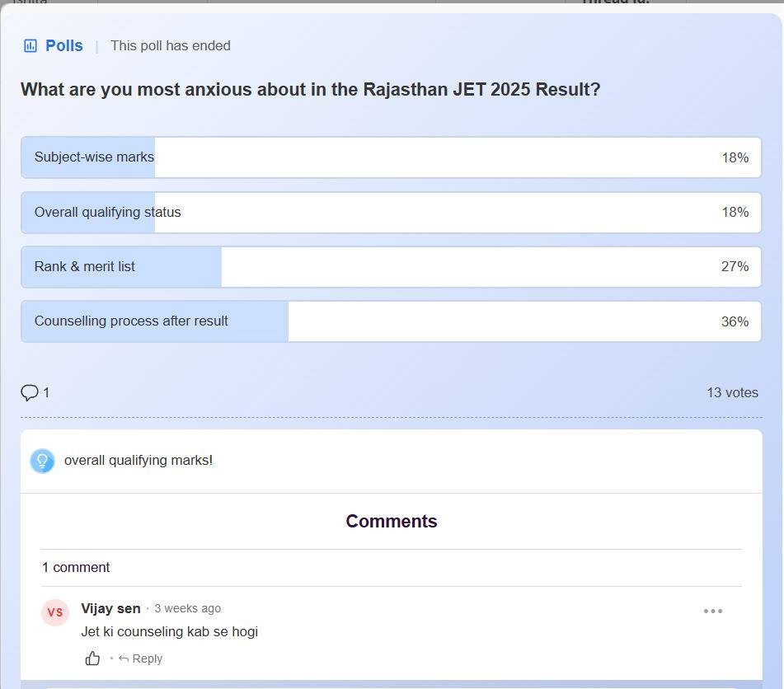Click the 1 comment count label
784x689 pixels.
click(76, 567)
